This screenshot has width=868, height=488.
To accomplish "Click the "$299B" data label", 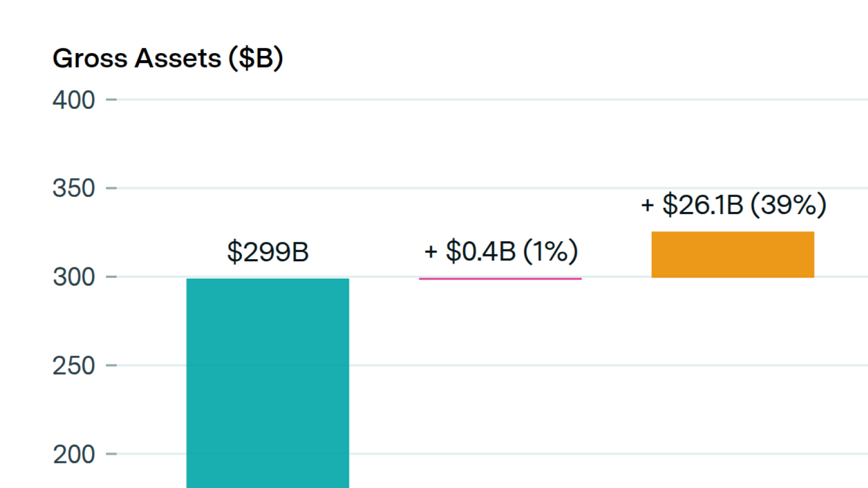I will 267,252.
